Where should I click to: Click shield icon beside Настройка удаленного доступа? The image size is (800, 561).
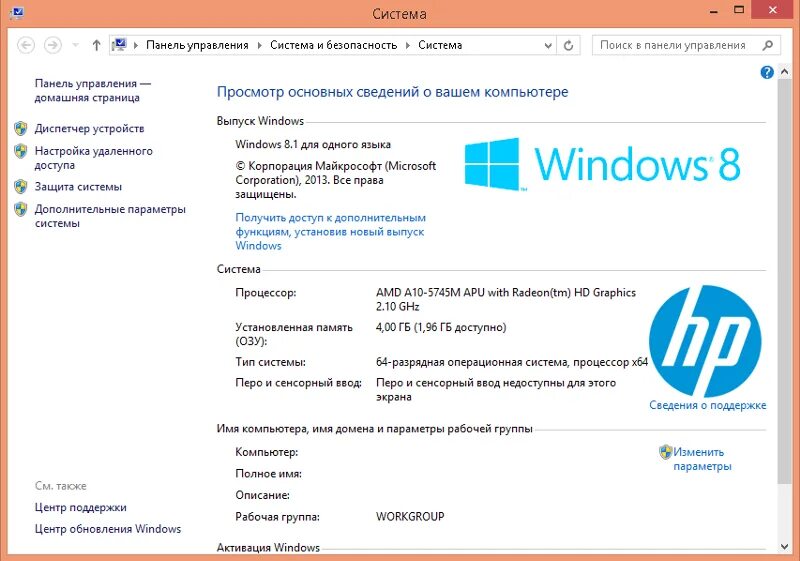20,151
